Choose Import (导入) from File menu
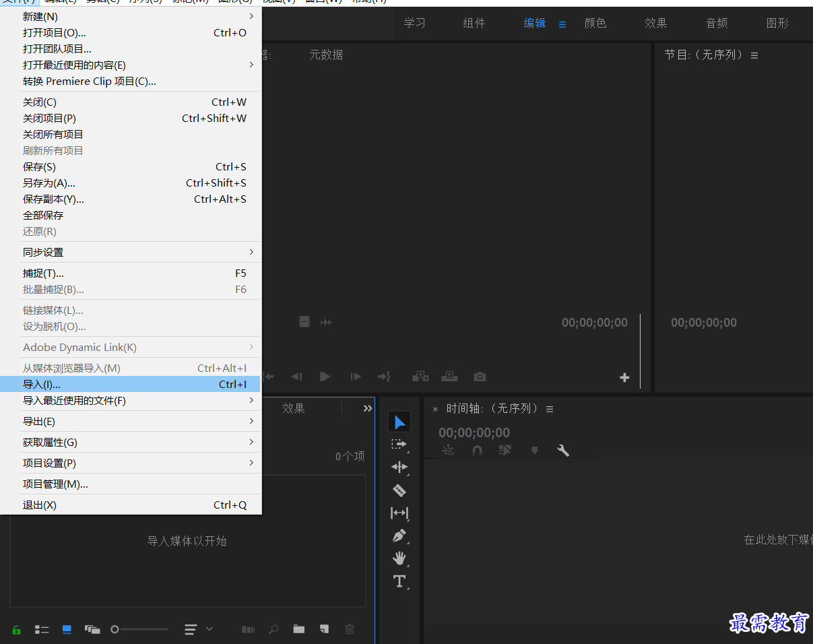 tap(130, 384)
